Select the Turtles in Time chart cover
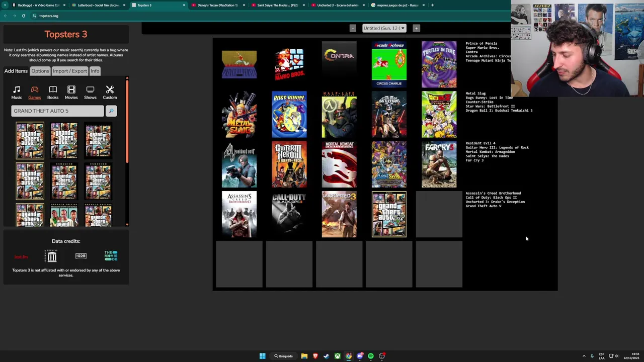The height and width of the screenshot is (362, 644). 439,64
